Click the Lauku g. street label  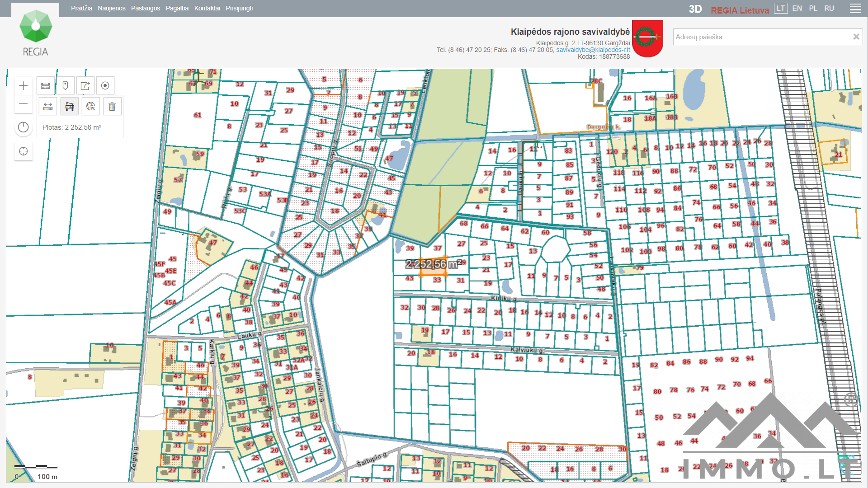coord(250,335)
